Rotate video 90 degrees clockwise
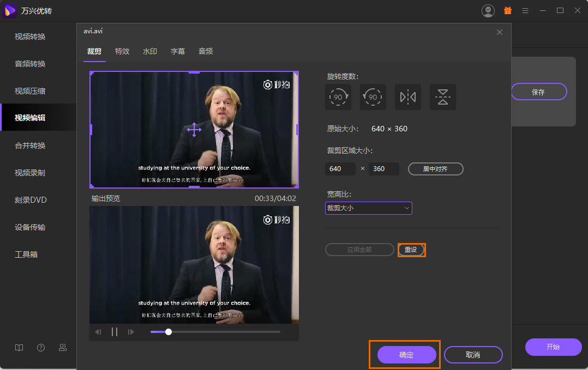 pos(338,97)
